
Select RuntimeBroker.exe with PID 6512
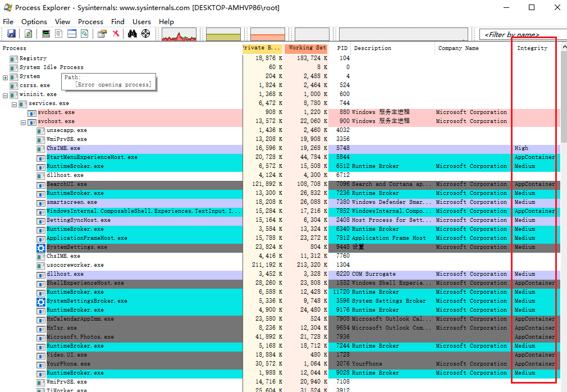tap(280, 166)
